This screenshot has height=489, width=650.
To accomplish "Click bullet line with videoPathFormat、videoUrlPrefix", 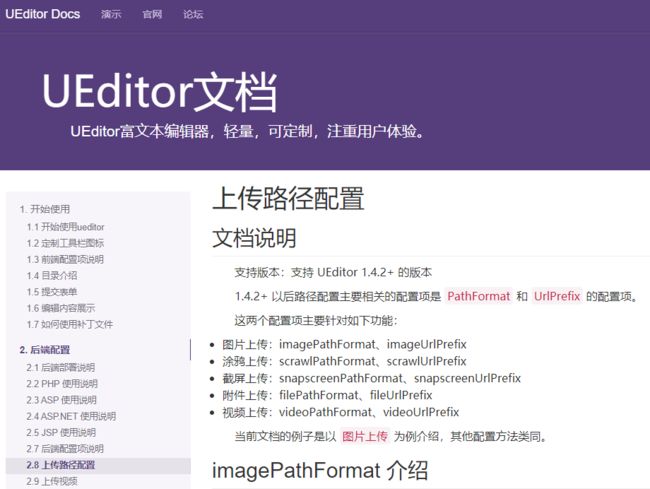I will click(340, 412).
